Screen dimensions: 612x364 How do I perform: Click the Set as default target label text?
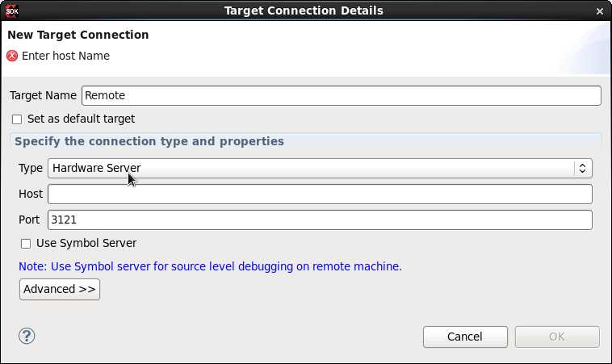pyautogui.click(x=82, y=119)
